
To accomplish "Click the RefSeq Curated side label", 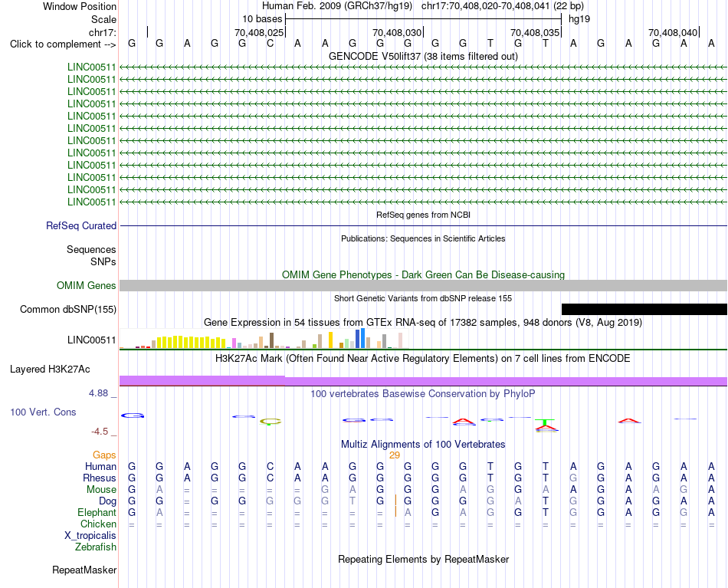I will tap(80, 225).
